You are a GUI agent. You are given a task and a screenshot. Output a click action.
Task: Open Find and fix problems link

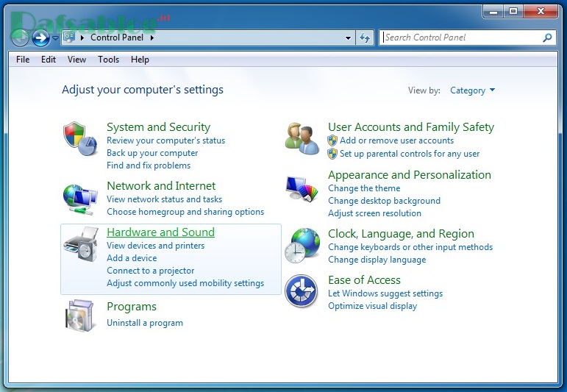click(x=149, y=165)
